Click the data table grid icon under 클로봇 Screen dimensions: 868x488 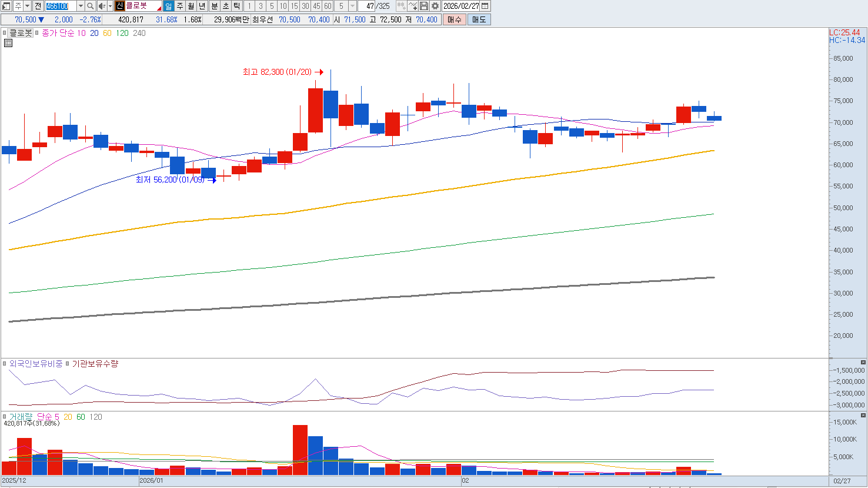pyautogui.click(x=8, y=43)
